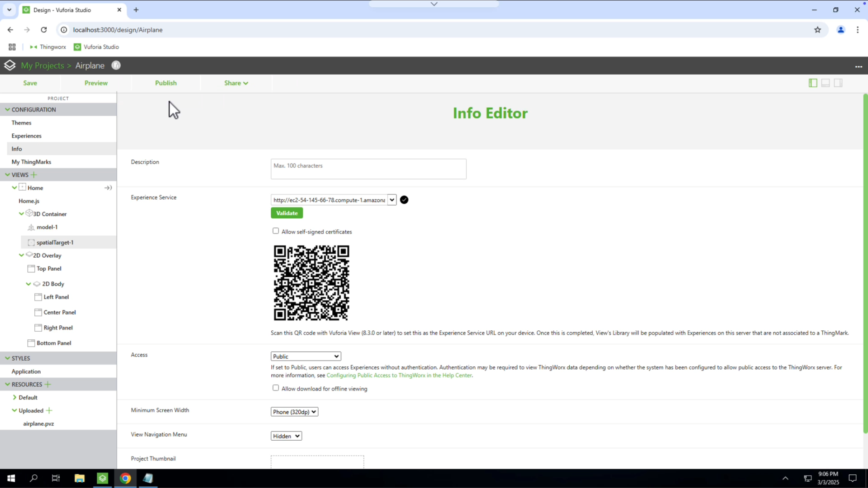
Task: Select airplane.pvz resource
Action: tap(38, 424)
